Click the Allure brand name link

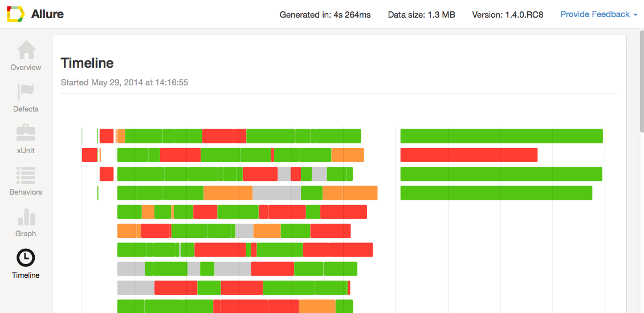pos(47,14)
